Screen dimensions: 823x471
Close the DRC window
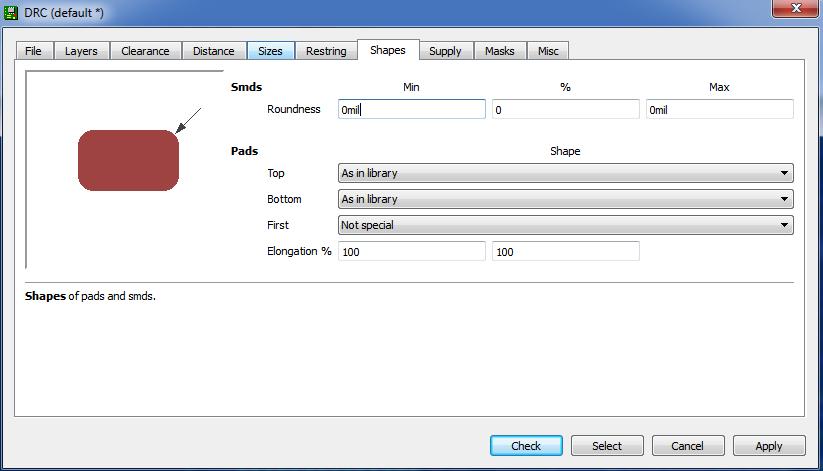click(x=796, y=8)
